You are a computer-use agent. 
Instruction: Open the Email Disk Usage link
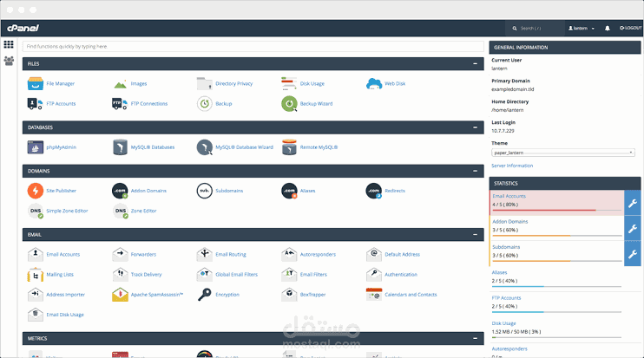[65, 315]
